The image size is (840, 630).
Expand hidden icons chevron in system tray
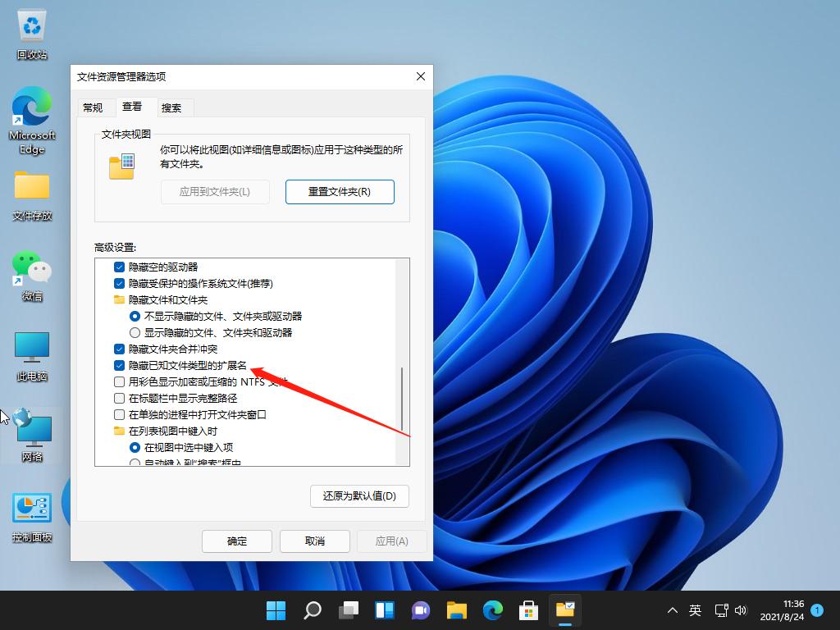coord(672,610)
